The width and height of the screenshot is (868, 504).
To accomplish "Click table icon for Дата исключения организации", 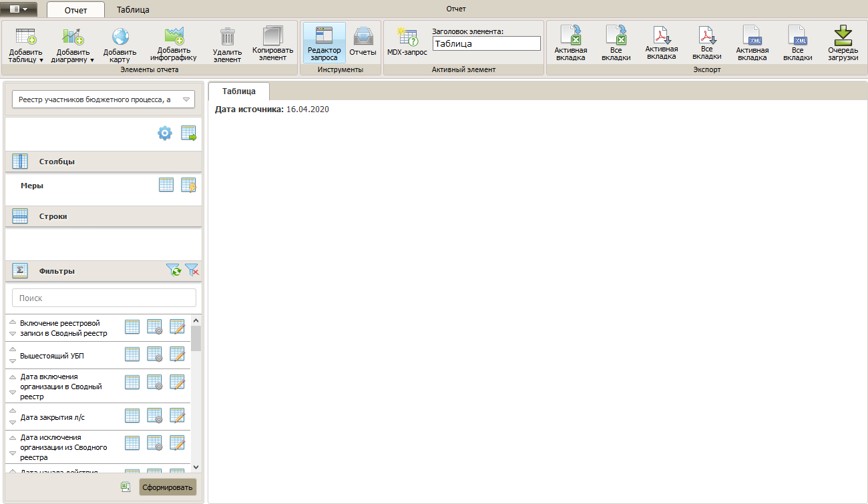I will [132, 443].
